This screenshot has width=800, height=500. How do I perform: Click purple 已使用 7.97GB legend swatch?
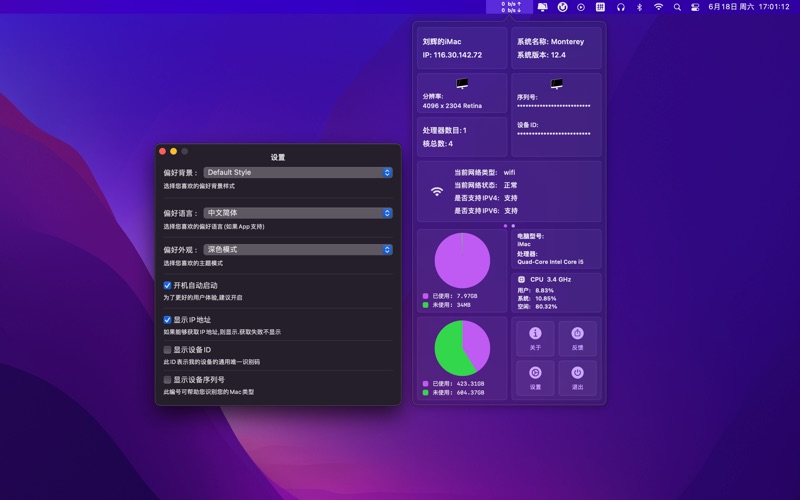426,296
